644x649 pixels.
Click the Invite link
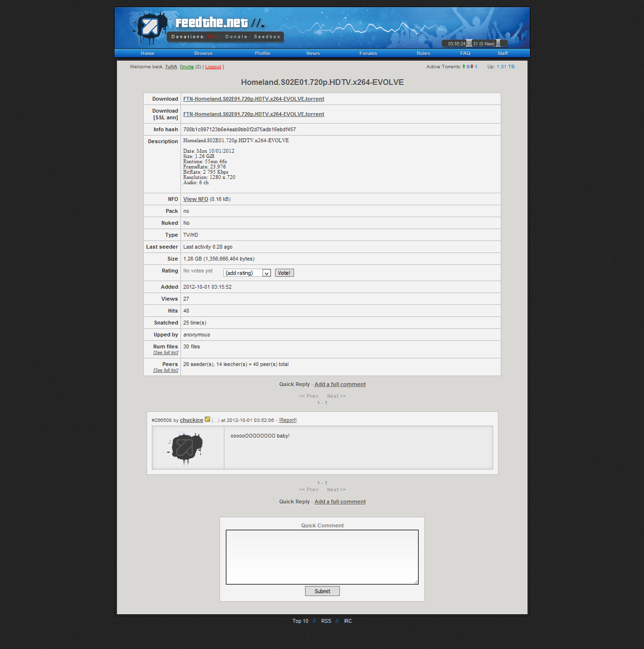[x=188, y=67]
